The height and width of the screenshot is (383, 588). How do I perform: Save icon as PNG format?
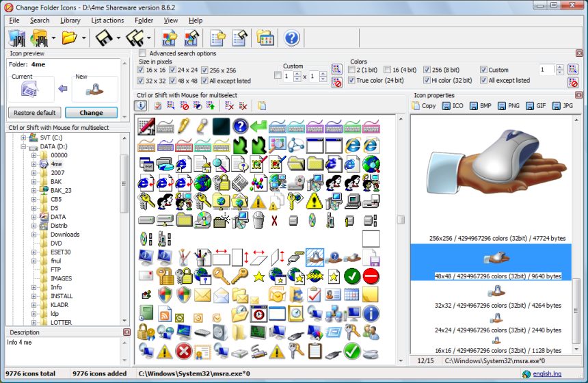pos(509,106)
